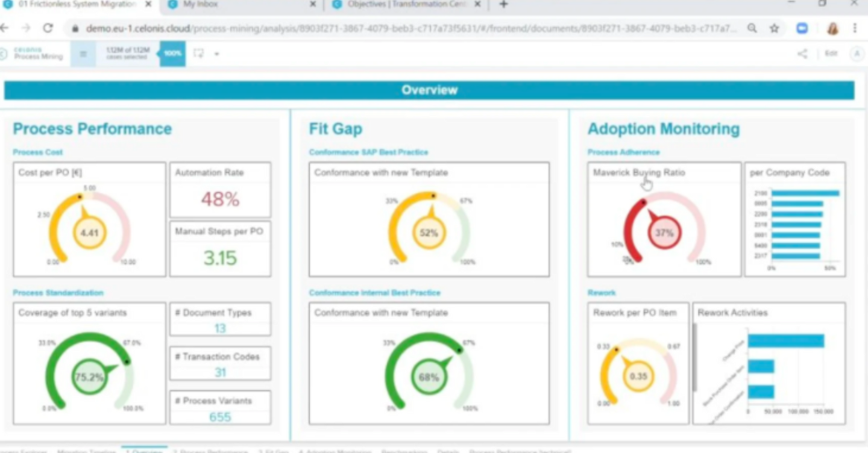Expand the dropdown arrow beside the selection icon
Viewport: 868px width, 453px height.
coord(216,54)
